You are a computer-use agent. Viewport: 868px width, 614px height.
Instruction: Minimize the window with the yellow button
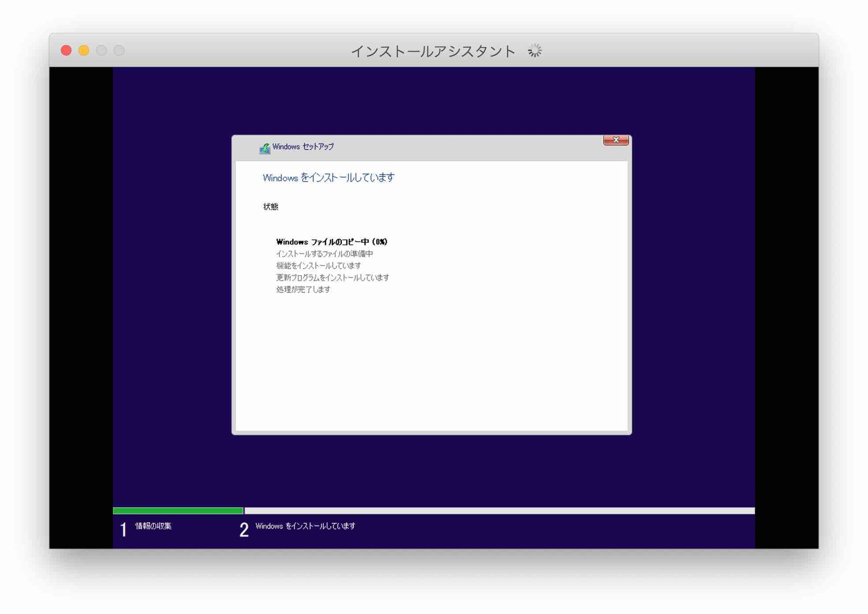pos(84,50)
